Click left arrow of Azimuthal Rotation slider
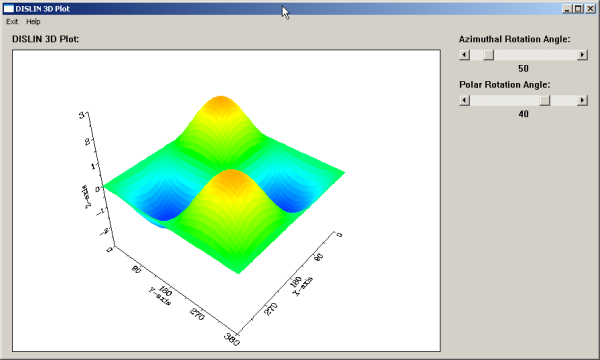This screenshot has width=600, height=360. click(465, 55)
